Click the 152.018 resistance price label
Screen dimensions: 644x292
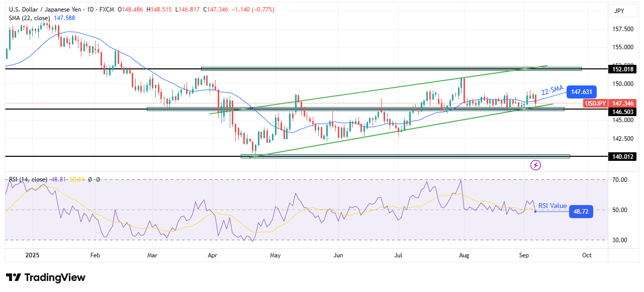[622, 69]
